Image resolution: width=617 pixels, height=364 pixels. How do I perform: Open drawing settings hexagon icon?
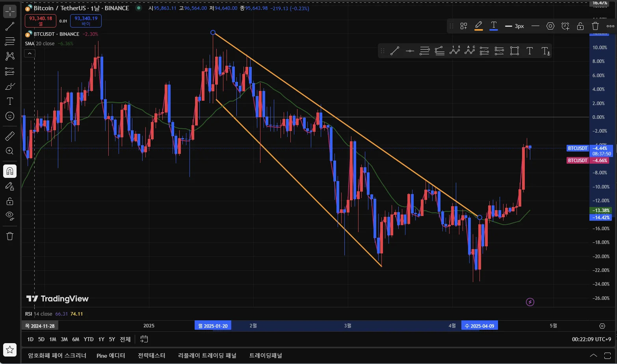[x=550, y=26]
